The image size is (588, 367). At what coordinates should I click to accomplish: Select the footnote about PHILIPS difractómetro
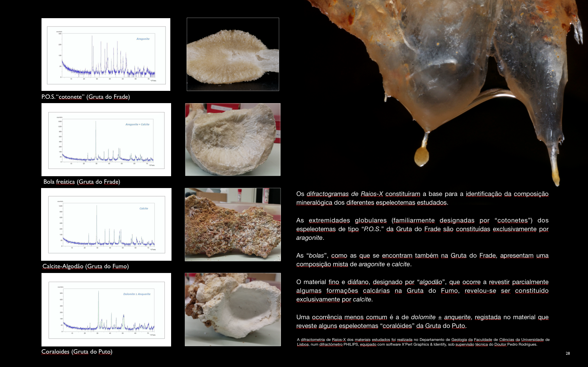422,341
